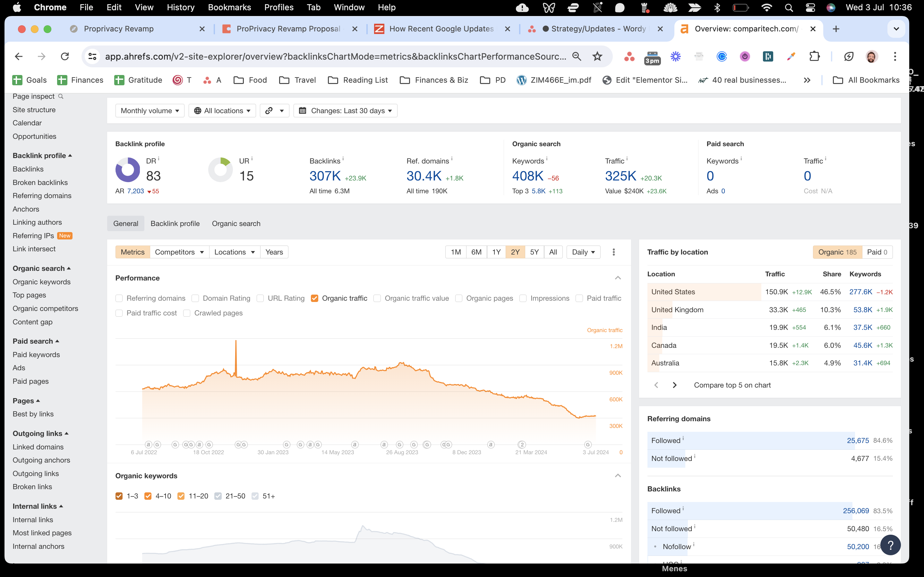Switch to the Backlink profile tab
Image resolution: width=924 pixels, height=577 pixels.
point(175,224)
